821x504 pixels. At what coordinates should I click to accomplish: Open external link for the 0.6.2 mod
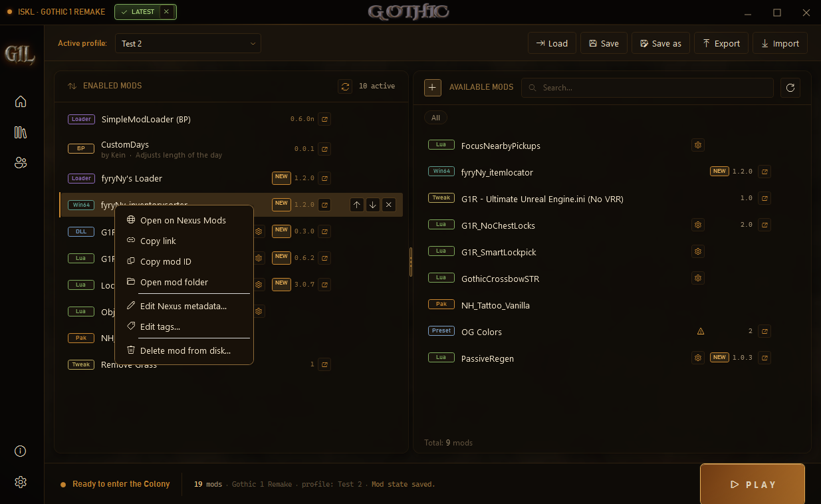324,258
